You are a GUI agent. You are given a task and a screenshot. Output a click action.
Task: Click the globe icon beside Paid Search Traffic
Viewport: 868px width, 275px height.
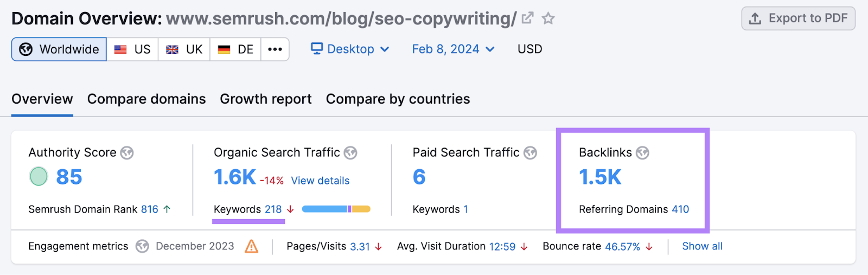click(x=530, y=153)
